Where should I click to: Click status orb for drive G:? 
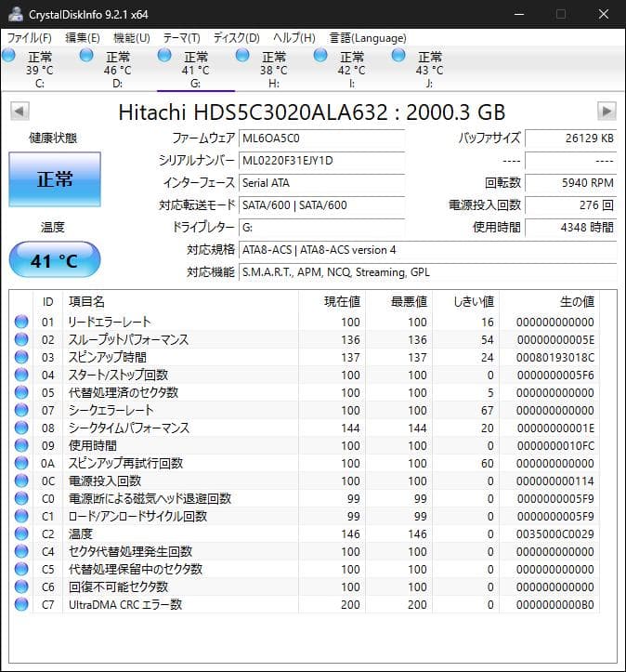pos(164,55)
